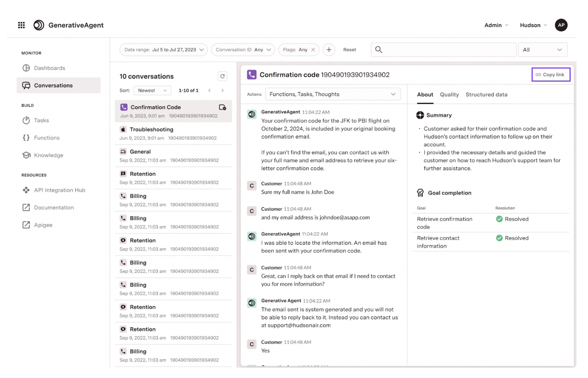Remove the Flags filter with X icon
This screenshot has height=378, width=588.
tap(313, 50)
